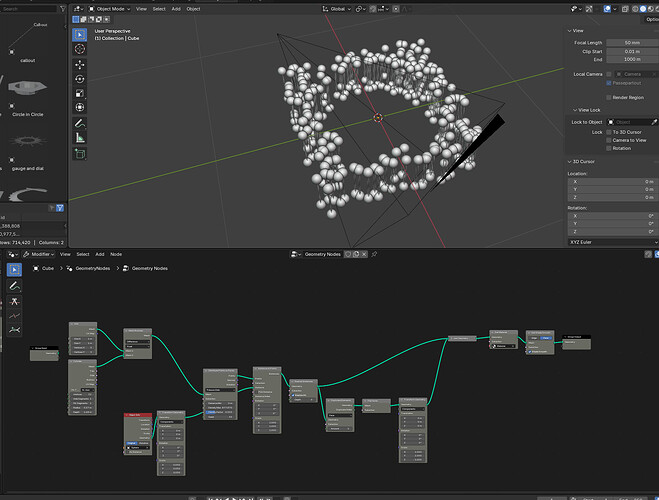The width and height of the screenshot is (659, 500).
Task: Enable the Render Region checkbox
Action: pos(609,97)
